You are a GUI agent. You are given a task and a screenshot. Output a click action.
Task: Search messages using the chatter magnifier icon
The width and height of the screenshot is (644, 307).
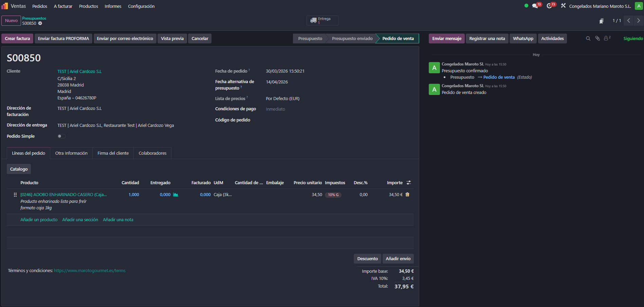point(588,39)
